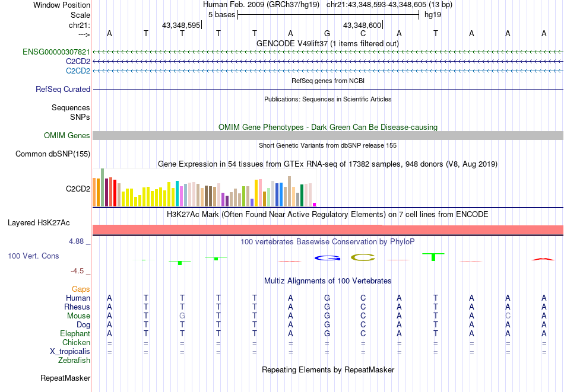The height and width of the screenshot is (392, 564).
Task: Click the Sequences publications track label
Action: 71,107
